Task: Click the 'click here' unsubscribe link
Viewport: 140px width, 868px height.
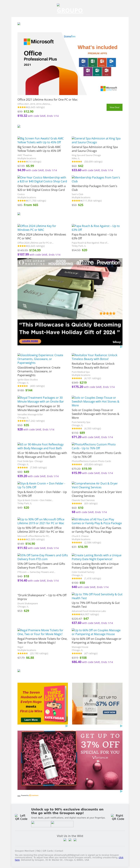Action: [x=121, y=858]
